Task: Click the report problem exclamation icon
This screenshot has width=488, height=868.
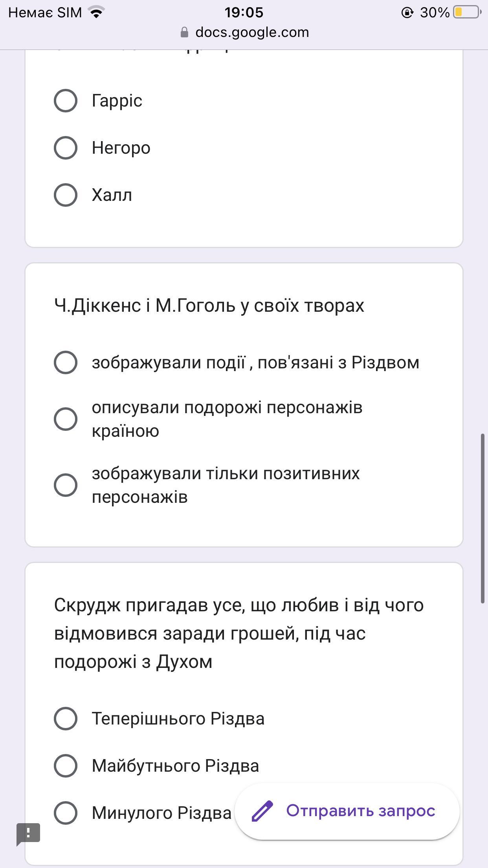Action: coord(28,833)
